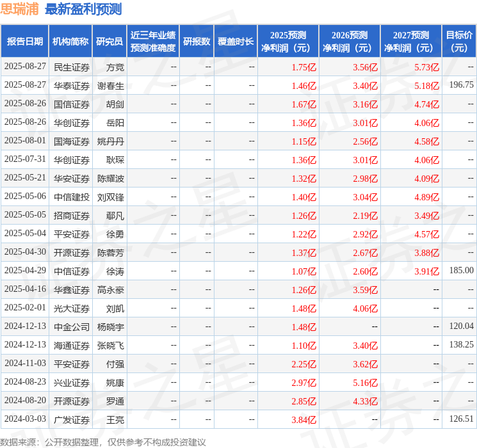
Task: Click analyst name 方竞
Action: 115,67
